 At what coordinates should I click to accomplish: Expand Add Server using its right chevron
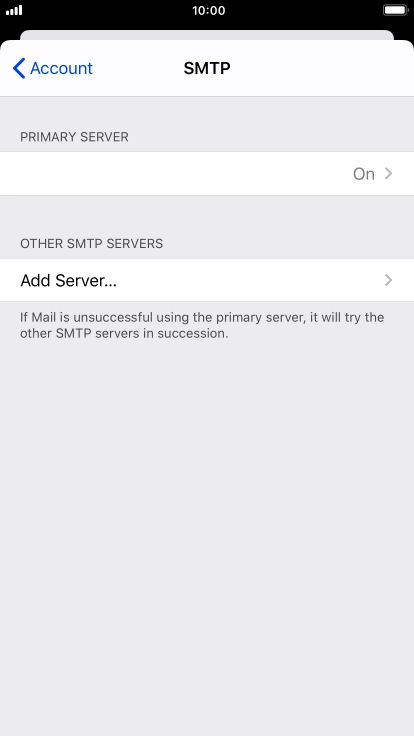[388, 280]
